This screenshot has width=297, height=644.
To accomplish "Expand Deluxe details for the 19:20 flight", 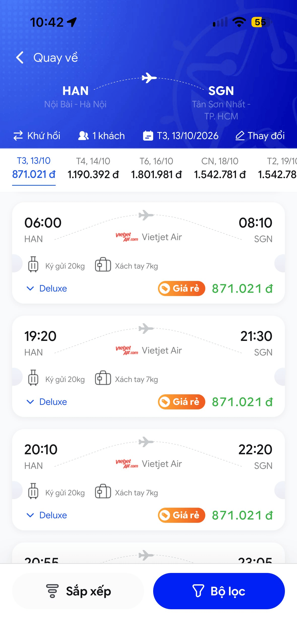I will (47, 402).
